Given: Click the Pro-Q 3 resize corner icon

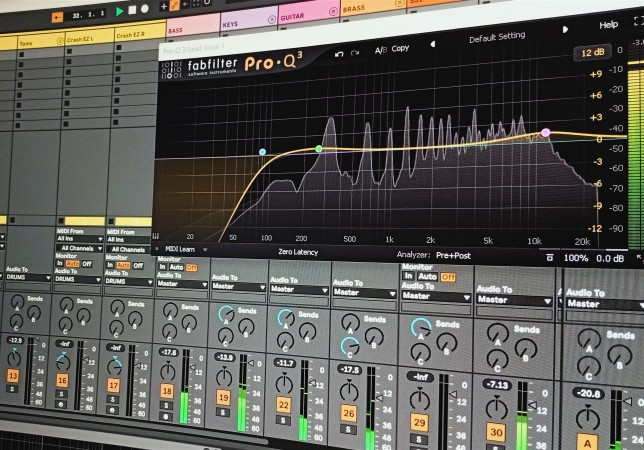Looking at the screenshot, I should [639, 258].
